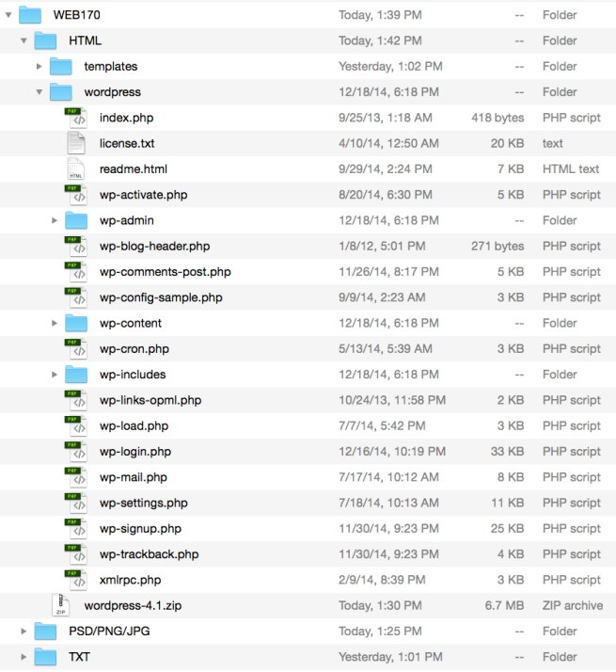Select the wp-content folder name
The height and width of the screenshot is (672, 616).
pos(131,324)
